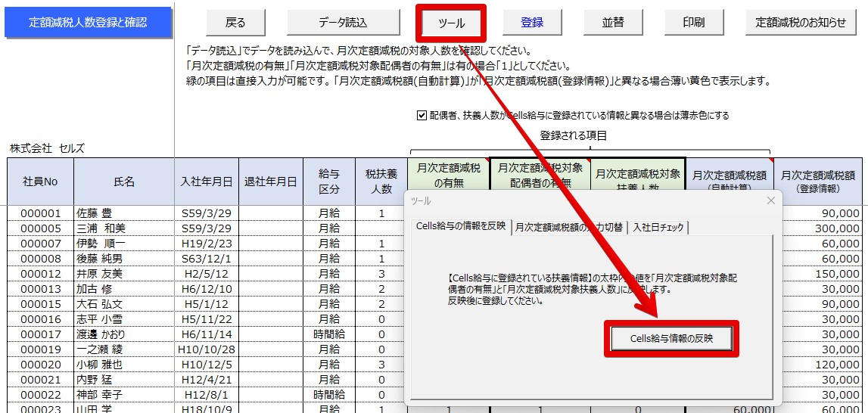Switch to 入社日チェック tab
Screen dimensions: 868x413
click(658, 227)
